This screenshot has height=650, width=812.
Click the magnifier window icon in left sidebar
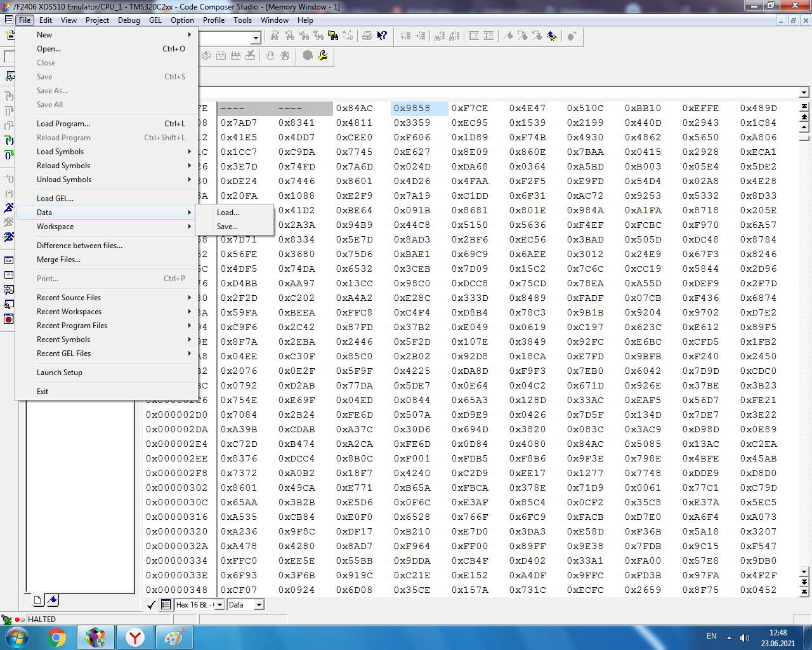[9, 304]
